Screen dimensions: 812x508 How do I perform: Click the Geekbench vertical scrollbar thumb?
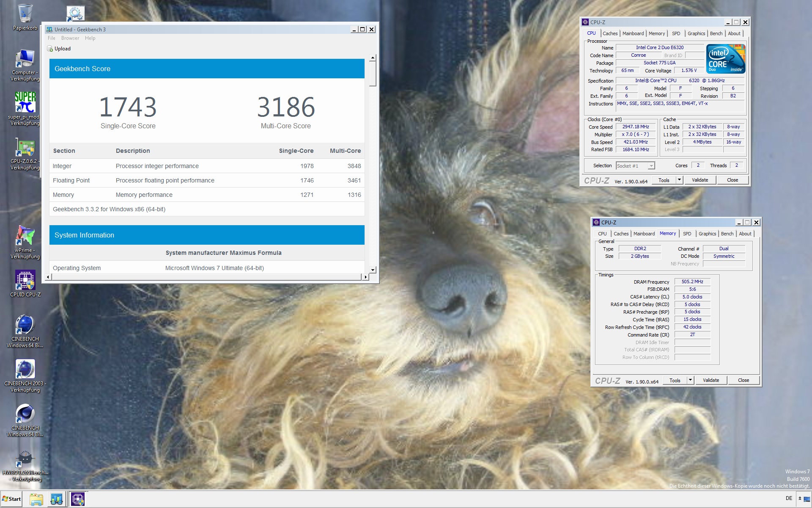tap(373, 74)
